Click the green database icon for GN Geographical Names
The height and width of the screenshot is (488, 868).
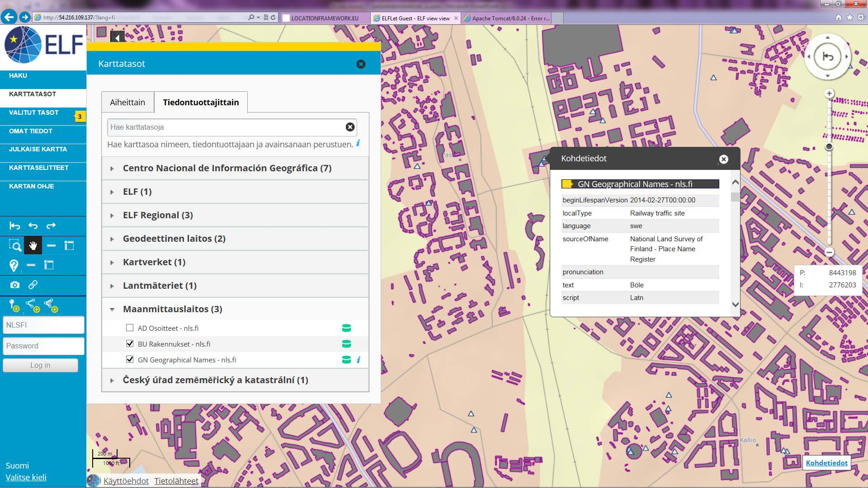click(346, 360)
